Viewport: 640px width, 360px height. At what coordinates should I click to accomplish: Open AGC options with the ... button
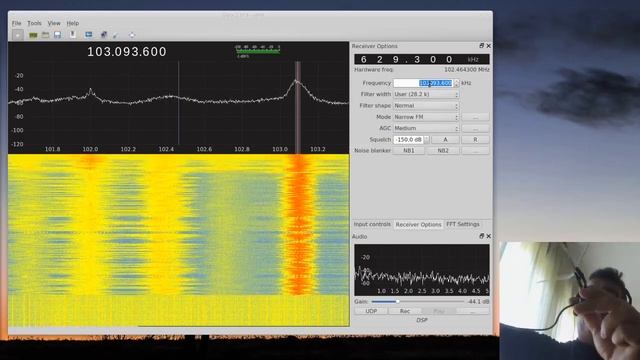[476, 128]
